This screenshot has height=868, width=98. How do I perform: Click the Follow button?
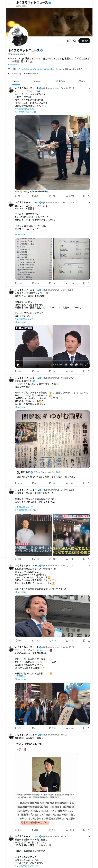coord(84,41)
